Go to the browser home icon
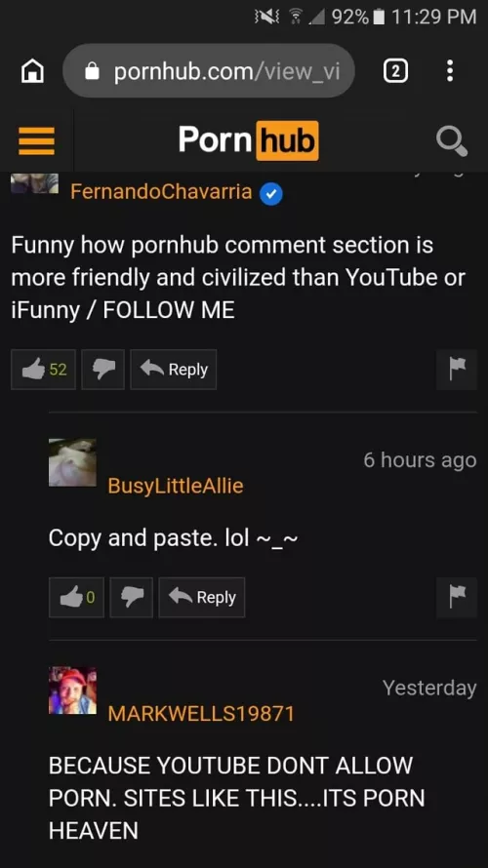The height and width of the screenshot is (868, 488). 32,71
